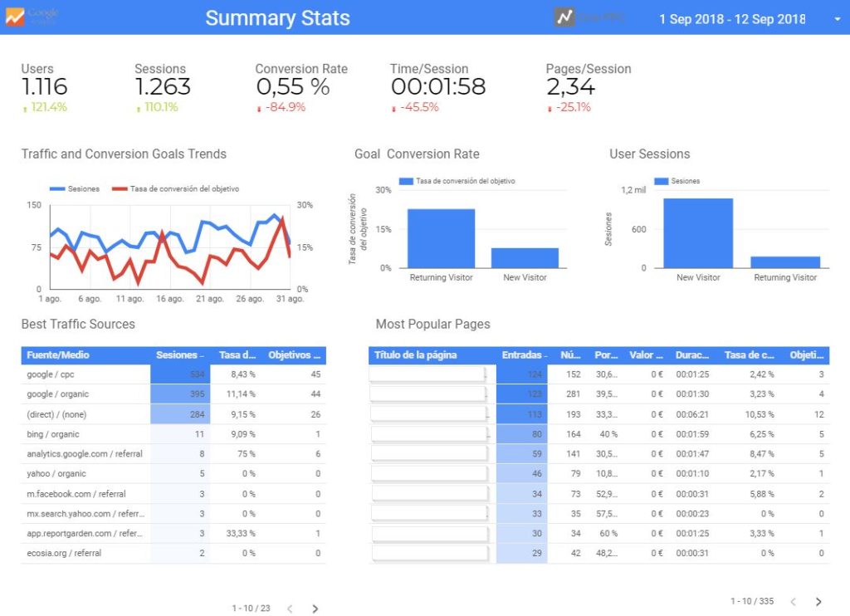Click the Tasa de c... header in pages table
Viewport: 850px width, 616px height.
click(x=750, y=355)
